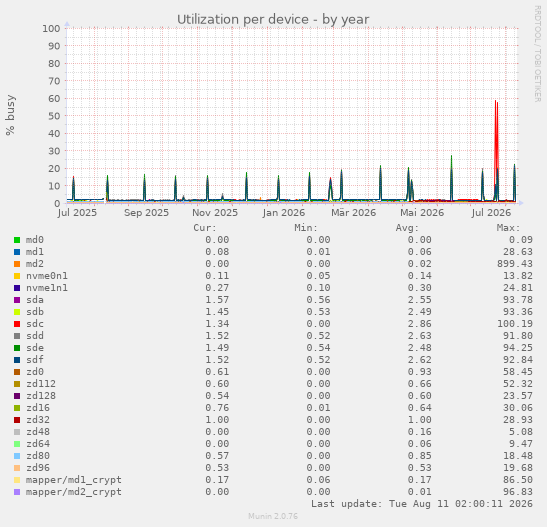Click the nvme0n1 yellow legend swatch

click(x=17, y=276)
